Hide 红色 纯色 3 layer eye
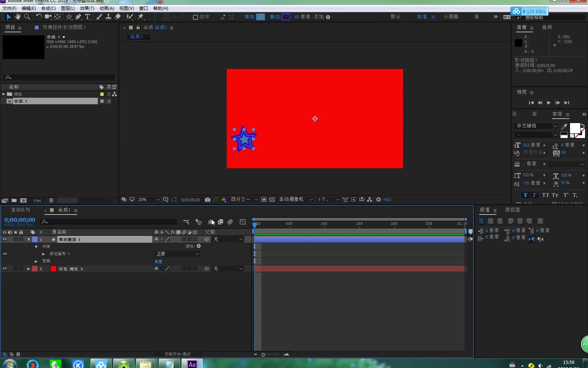 (5, 268)
